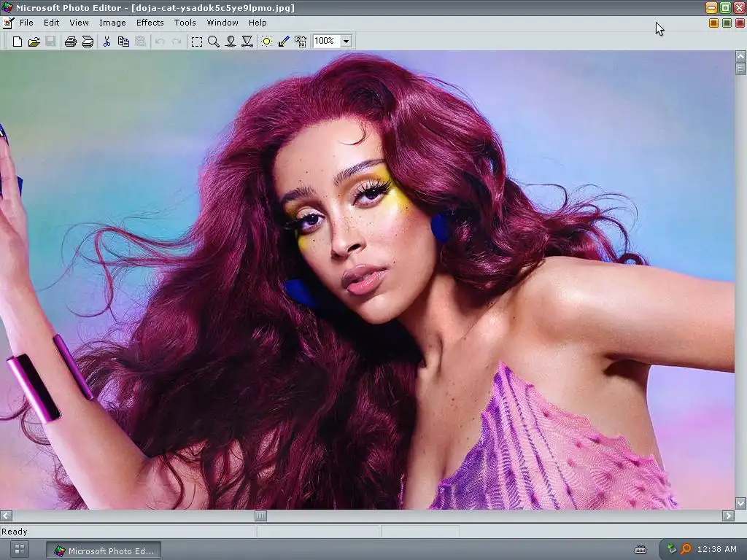Screen dimensions: 747x560
Task: Click the 12:38 AM system clock
Action: [x=717, y=549]
